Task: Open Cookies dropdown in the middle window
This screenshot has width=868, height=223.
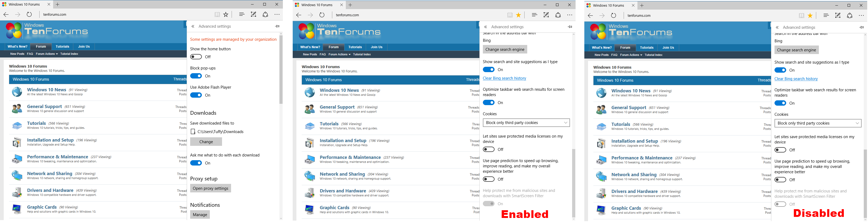Action: tap(526, 123)
